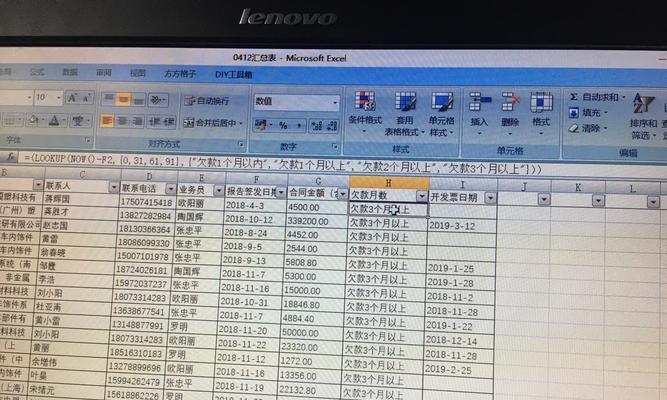Select column F header
Screen dimensions: 667x400
(x=256, y=179)
